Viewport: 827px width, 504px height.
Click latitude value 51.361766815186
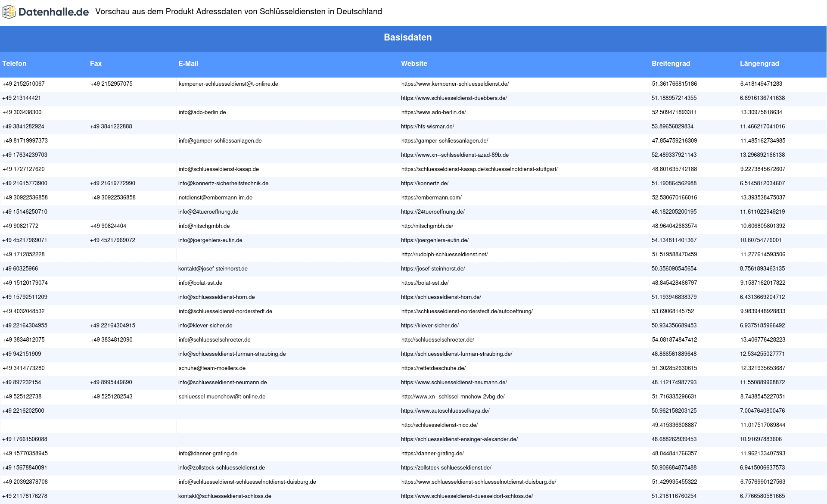(675, 84)
